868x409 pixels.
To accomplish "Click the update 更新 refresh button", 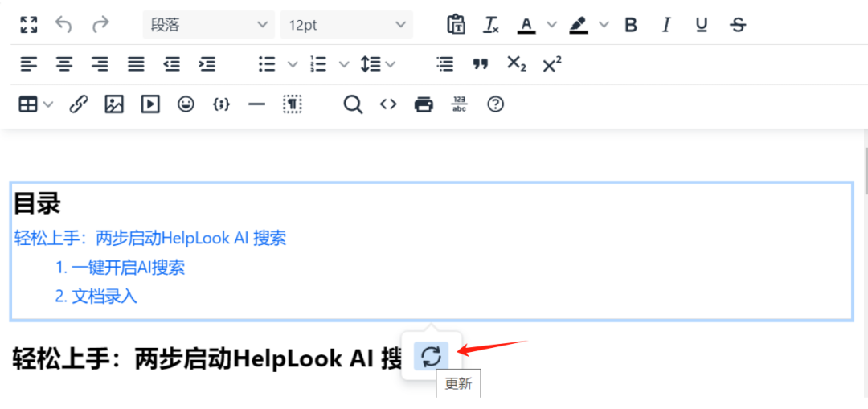I will 432,356.
